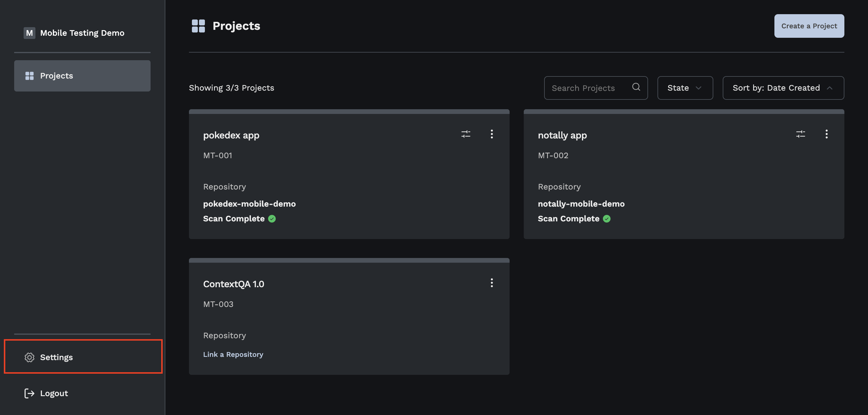Click the Link a Repository link

click(x=233, y=354)
